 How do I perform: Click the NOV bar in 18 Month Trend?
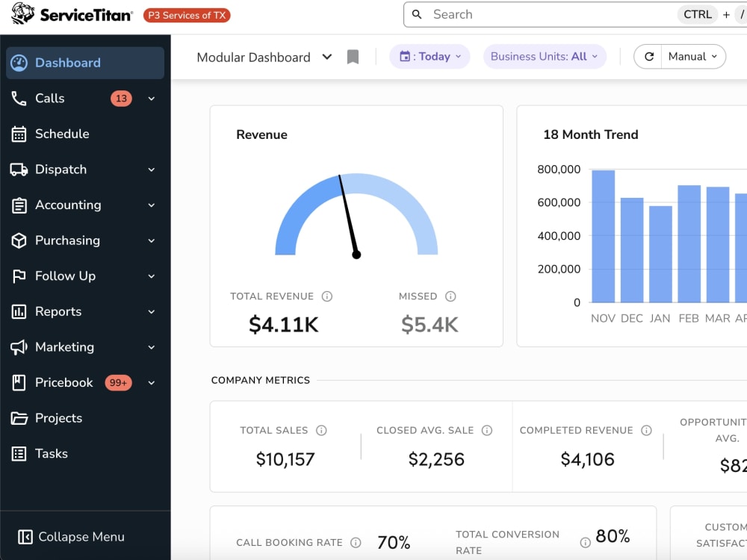(x=603, y=236)
